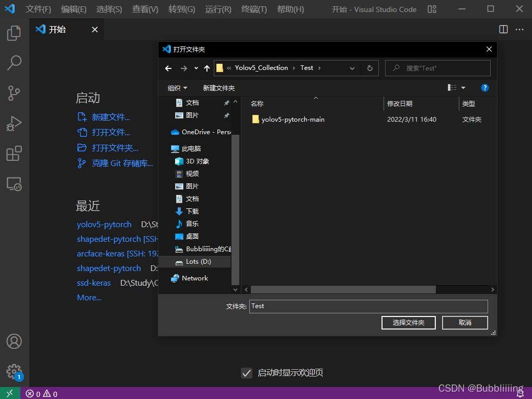532x399 pixels.
Task: Open the 文件(F) menu
Action: 38,9
